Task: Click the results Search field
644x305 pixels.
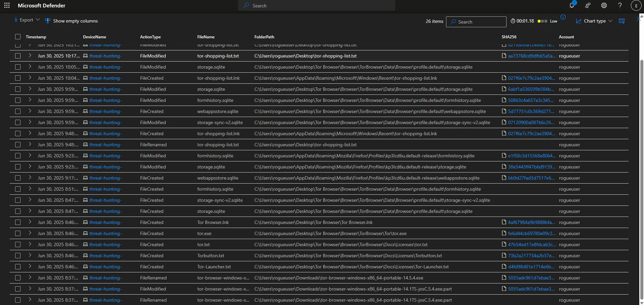Action: pos(476,22)
